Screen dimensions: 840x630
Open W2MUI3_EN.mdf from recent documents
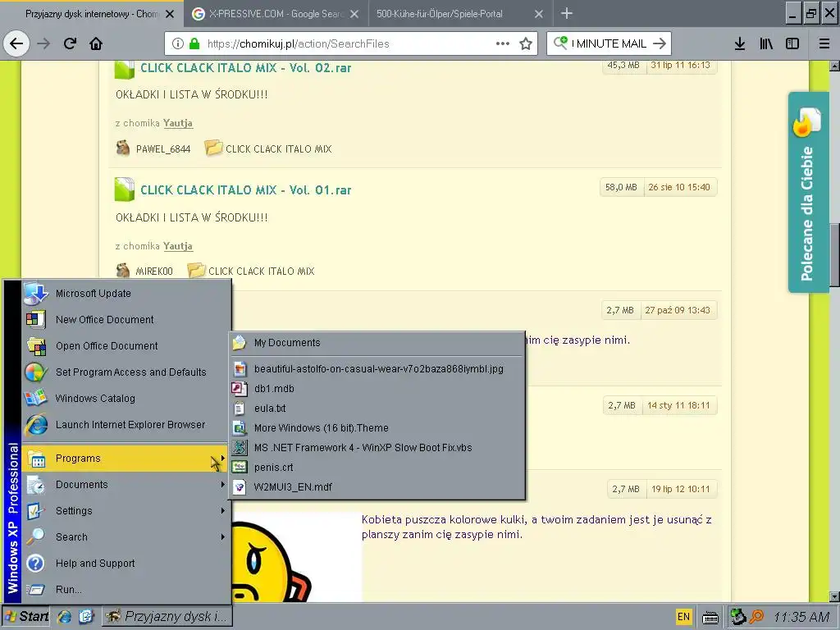click(377, 487)
